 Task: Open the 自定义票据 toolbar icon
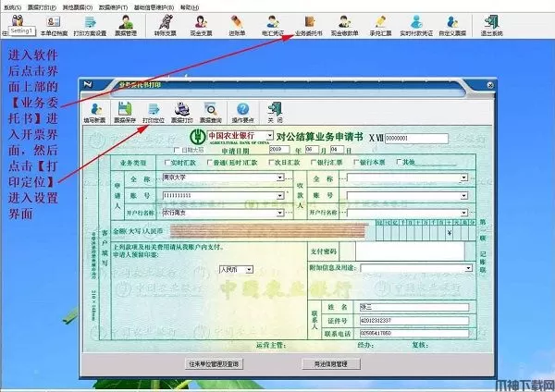point(452,26)
